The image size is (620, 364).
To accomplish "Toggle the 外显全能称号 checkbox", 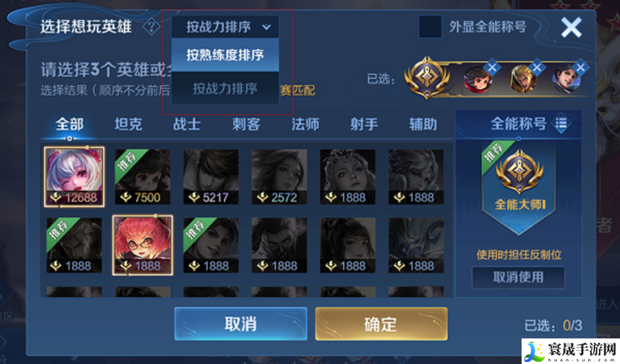I will (x=430, y=27).
